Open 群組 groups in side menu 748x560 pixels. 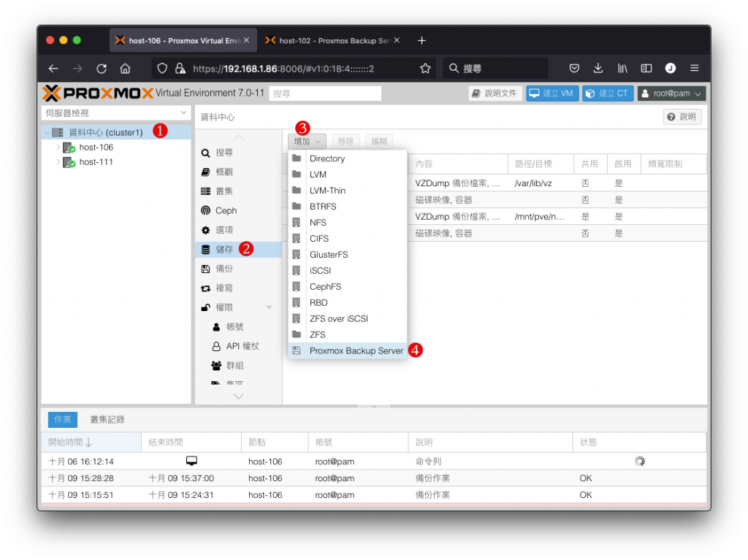pyautogui.click(x=239, y=365)
